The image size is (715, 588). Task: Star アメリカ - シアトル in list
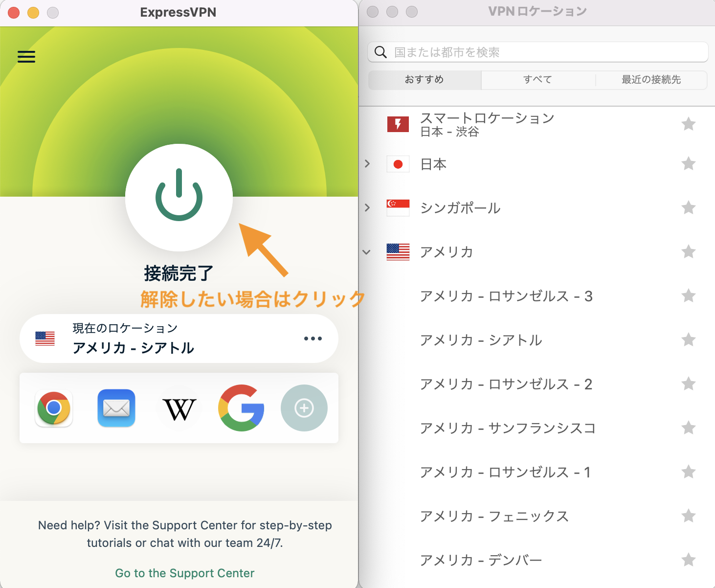(x=689, y=339)
